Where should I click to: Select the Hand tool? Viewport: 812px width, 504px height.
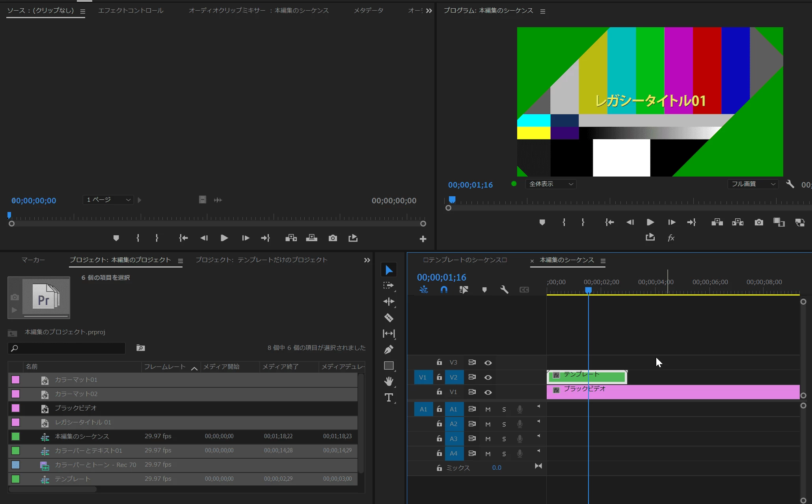389,381
